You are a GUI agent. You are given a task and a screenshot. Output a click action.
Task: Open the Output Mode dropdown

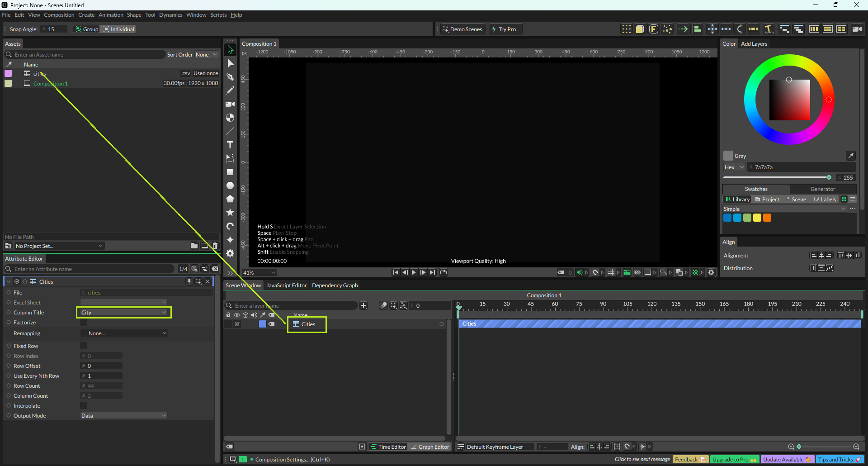click(x=123, y=416)
